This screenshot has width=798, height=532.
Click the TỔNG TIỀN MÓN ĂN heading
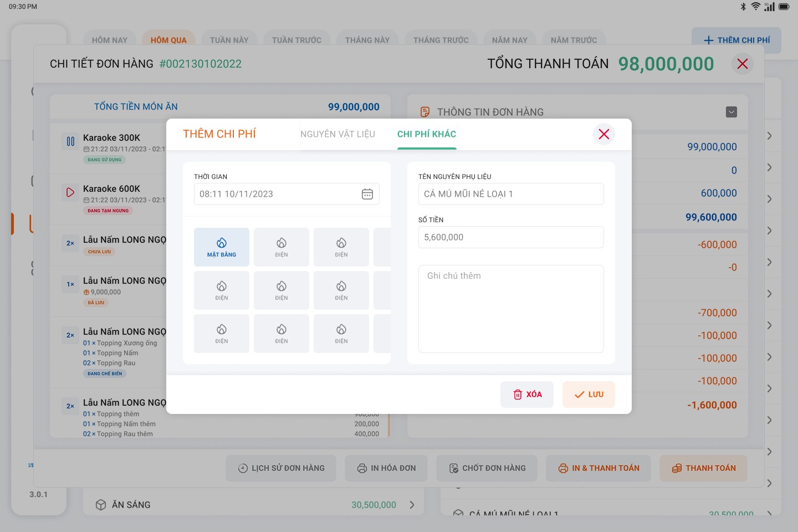click(136, 106)
